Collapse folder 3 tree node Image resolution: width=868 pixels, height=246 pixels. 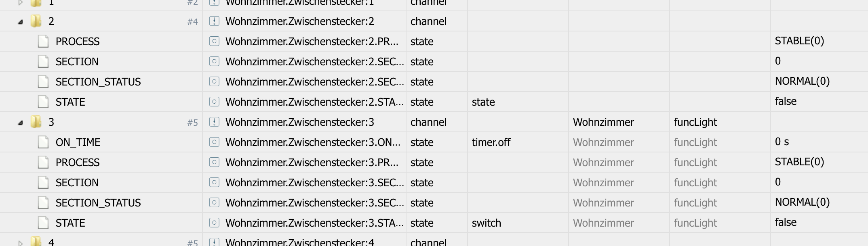pos(21,123)
